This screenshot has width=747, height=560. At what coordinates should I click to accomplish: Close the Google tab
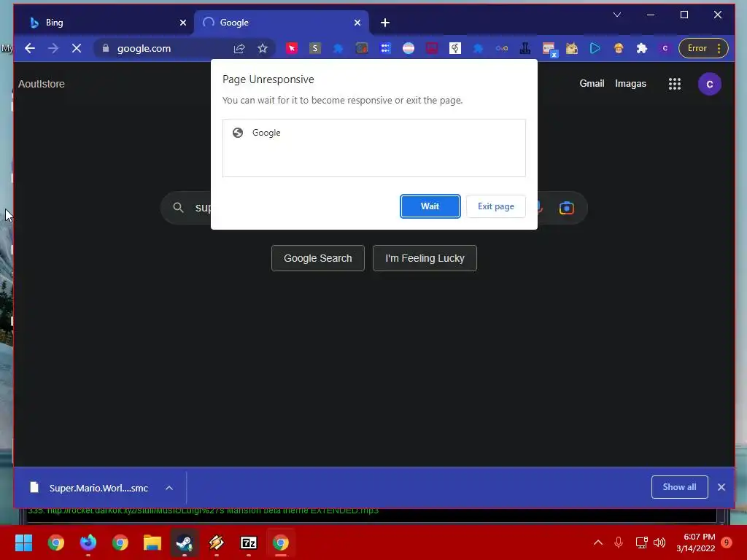pyautogui.click(x=357, y=23)
